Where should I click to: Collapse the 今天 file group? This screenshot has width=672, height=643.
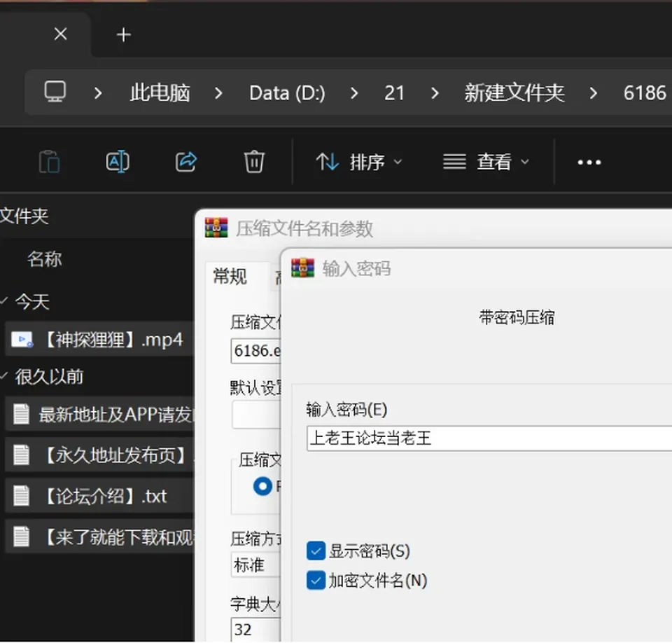(4, 300)
